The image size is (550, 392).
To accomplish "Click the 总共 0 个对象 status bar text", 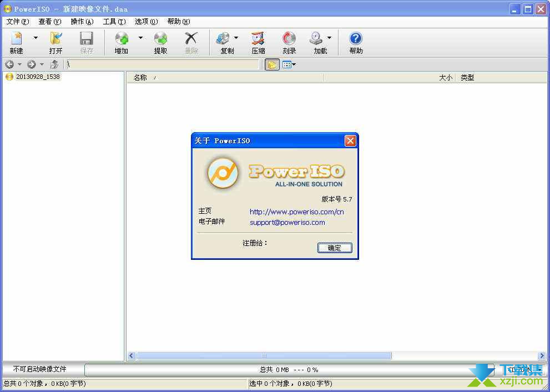I will tap(44, 384).
